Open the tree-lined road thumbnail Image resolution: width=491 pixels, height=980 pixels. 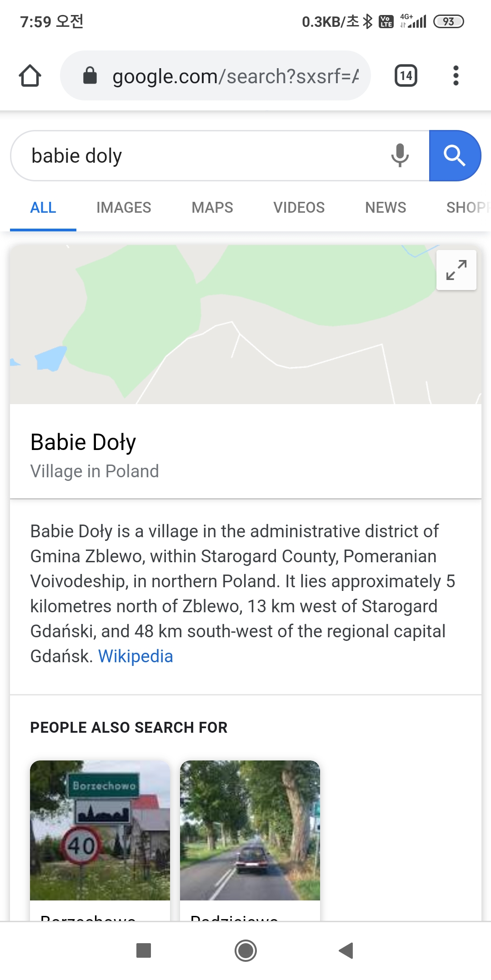(250, 830)
